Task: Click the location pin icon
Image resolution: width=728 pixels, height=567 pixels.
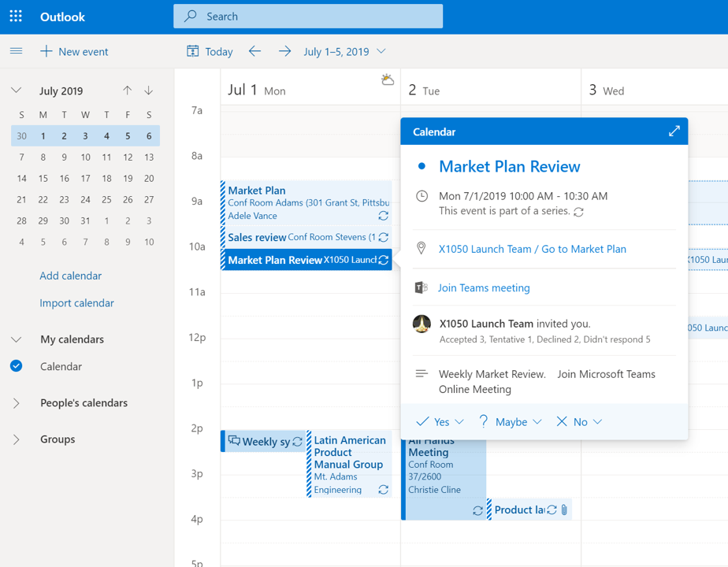Action: 421,248
